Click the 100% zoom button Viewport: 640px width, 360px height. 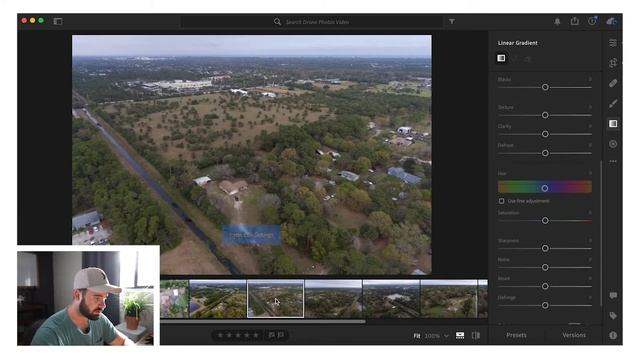point(432,336)
